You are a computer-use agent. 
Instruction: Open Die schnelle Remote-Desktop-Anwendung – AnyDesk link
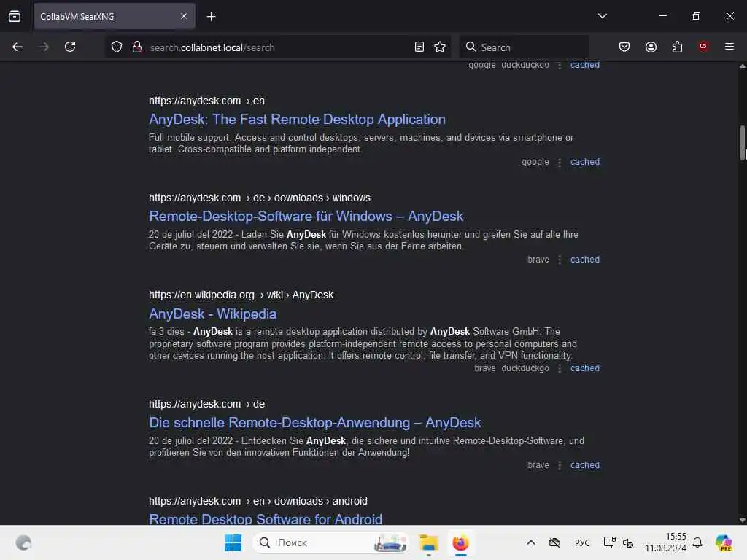[x=314, y=422]
